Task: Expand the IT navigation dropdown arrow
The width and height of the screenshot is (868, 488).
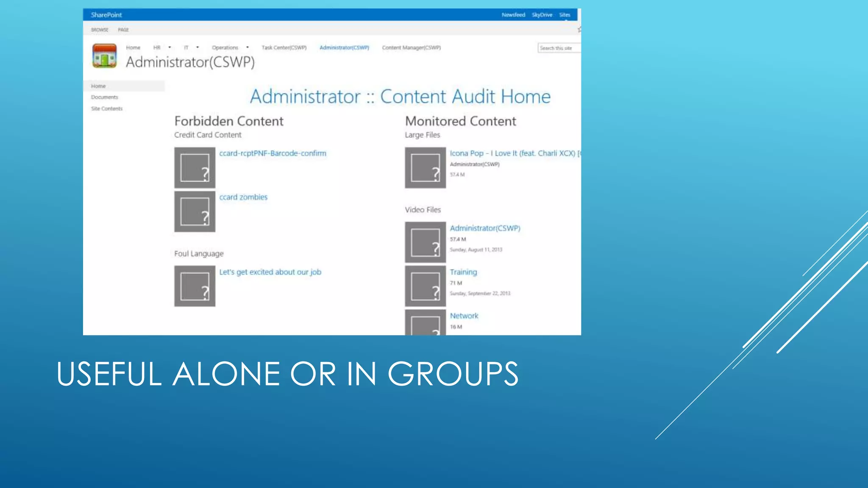Action: (198, 47)
